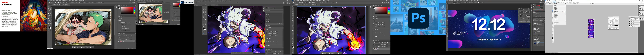The height and width of the screenshot is (55, 644).
Task: Click the hue strip beside the car-illustration window's color field
Action: point(134,10)
